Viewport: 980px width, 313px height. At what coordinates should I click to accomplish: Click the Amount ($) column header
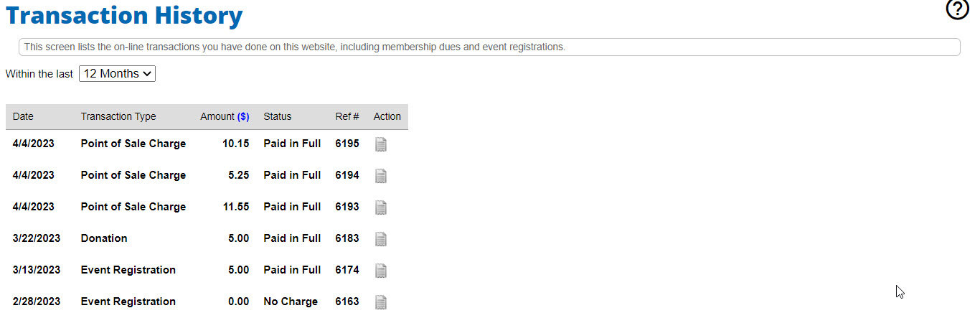(x=225, y=116)
